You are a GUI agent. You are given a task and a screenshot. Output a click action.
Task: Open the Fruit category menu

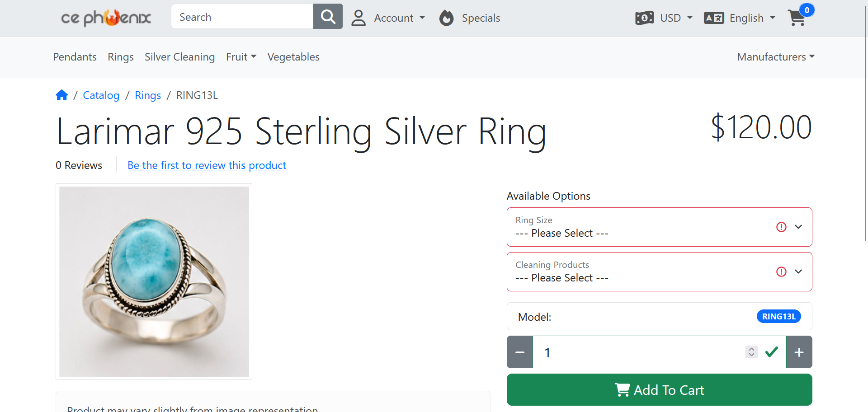(x=241, y=57)
